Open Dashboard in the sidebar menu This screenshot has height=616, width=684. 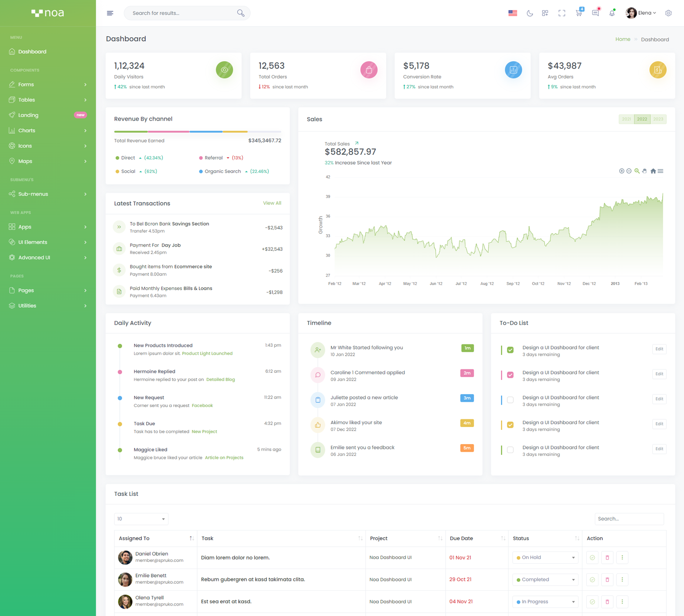click(32, 52)
